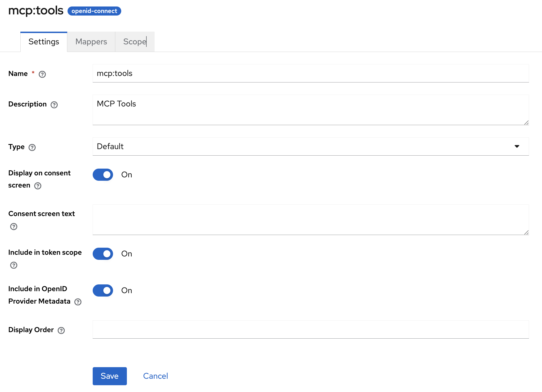Show help for Consent screen text
This screenshot has height=392, width=542.
(14, 227)
